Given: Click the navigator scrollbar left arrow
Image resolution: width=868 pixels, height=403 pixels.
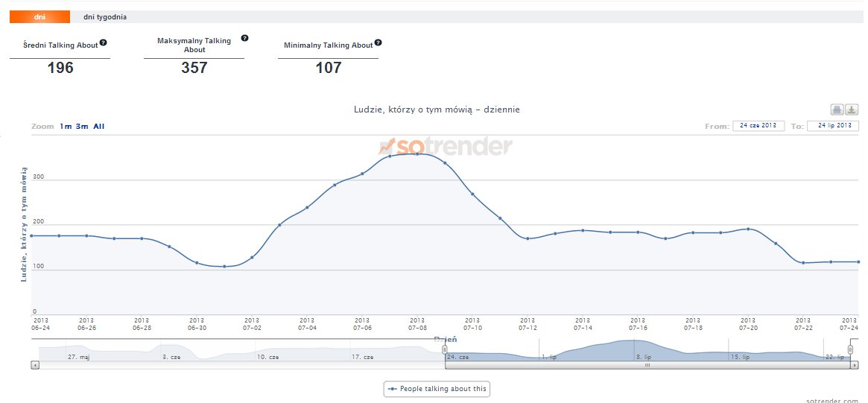Looking at the screenshot, I should (34, 366).
